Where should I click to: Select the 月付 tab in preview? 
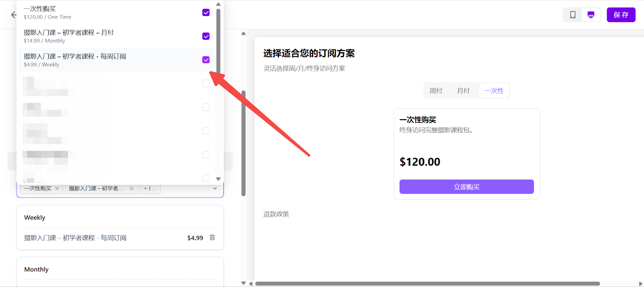pyautogui.click(x=463, y=91)
